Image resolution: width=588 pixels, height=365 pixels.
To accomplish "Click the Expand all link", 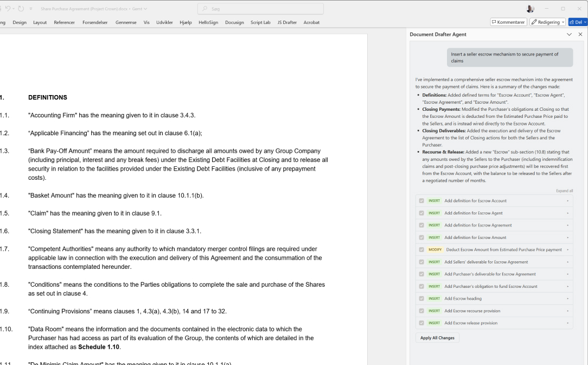I will (x=564, y=191).
